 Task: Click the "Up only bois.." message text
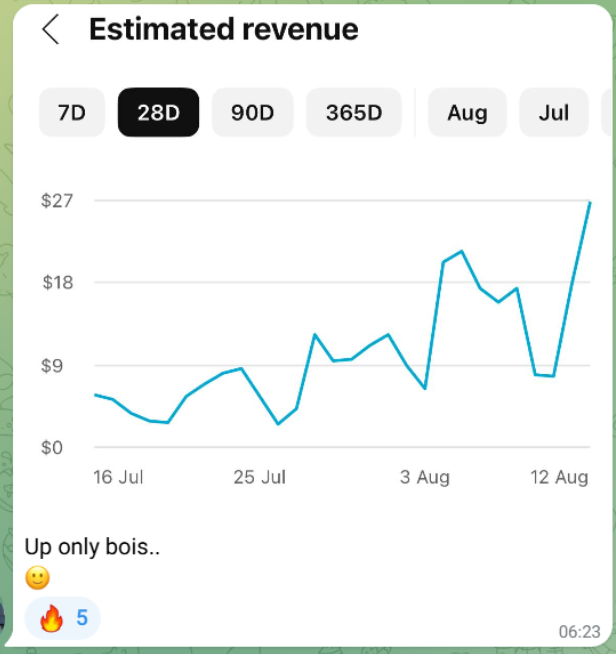[92, 547]
